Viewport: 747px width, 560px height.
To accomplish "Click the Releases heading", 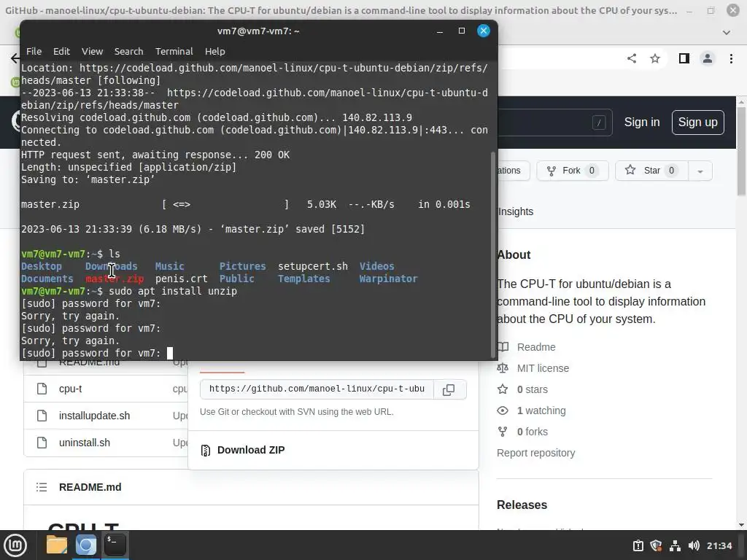I will tap(522, 505).
